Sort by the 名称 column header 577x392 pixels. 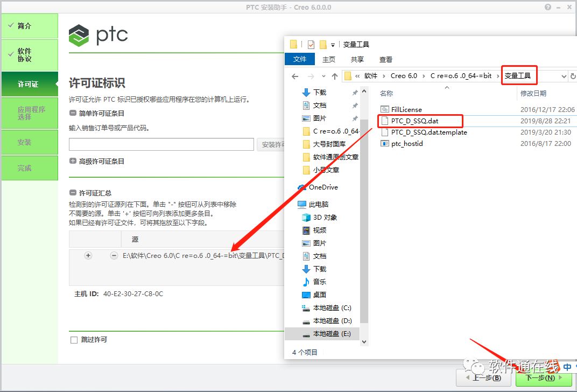(x=386, y=94)
